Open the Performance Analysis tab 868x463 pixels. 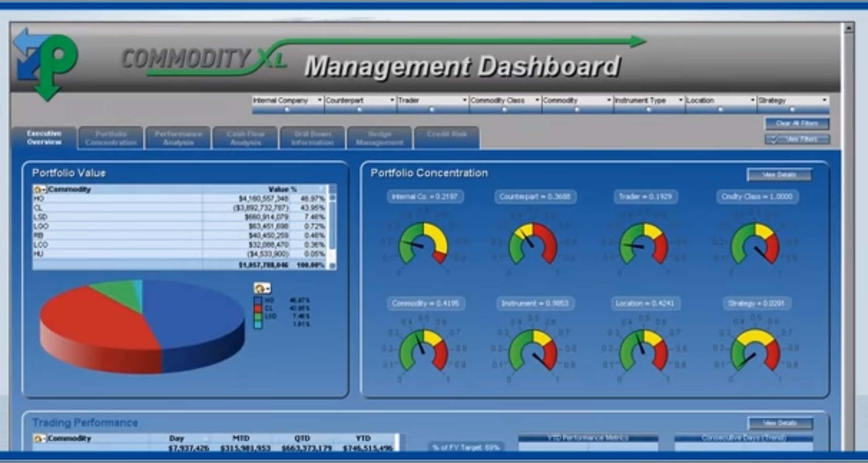178,138
